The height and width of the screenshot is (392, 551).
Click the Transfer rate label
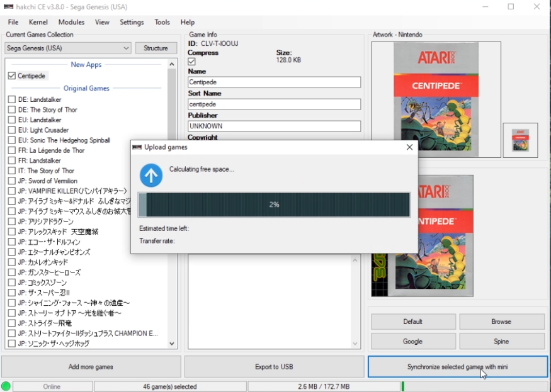point(157,241)
